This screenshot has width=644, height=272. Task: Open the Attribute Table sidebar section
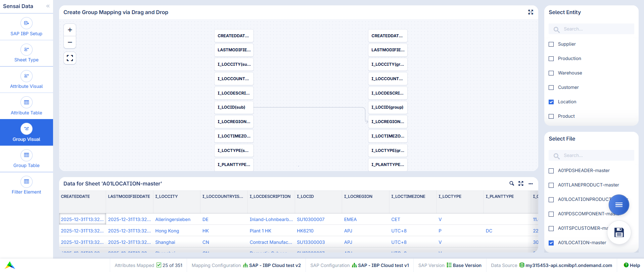tap(27, 106)
